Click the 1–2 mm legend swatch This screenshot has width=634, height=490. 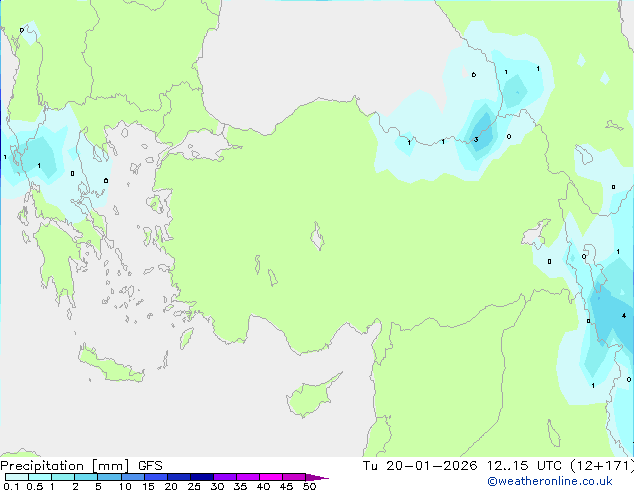[63, 477]
